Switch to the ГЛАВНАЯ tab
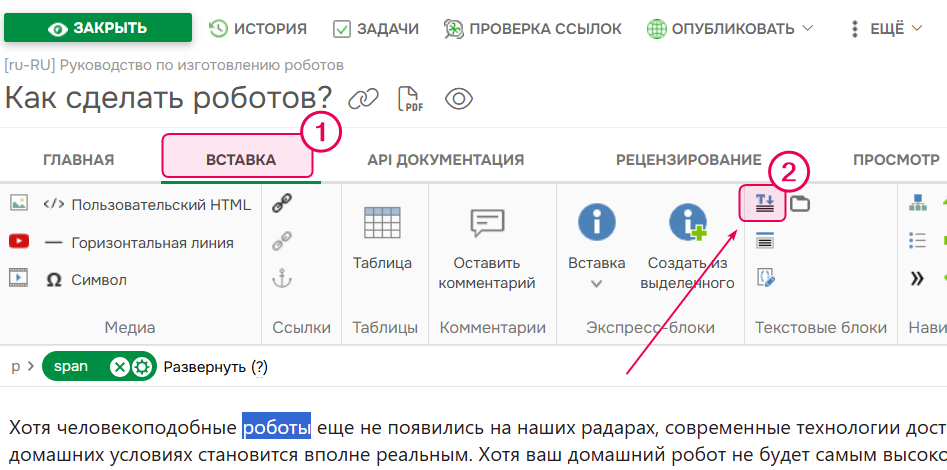Viewport: 947px width, 470px height. coord(79,160)
